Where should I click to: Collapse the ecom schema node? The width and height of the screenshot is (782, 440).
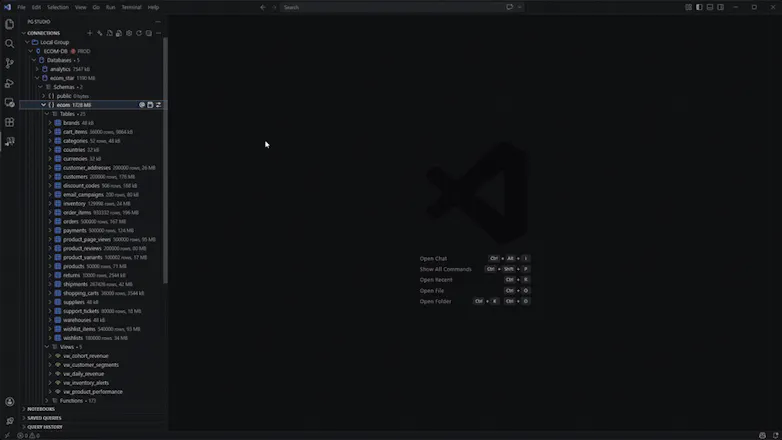point(44,105)
